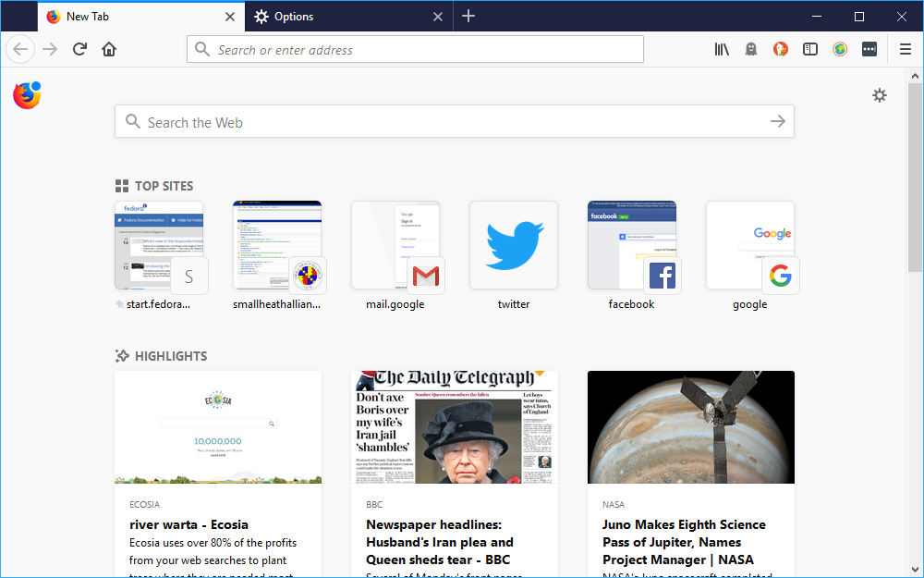The height and width of the screenshot is (578, 924).
Task: Click the Ecosia globe extension icon
Action: tap(840, 50)
